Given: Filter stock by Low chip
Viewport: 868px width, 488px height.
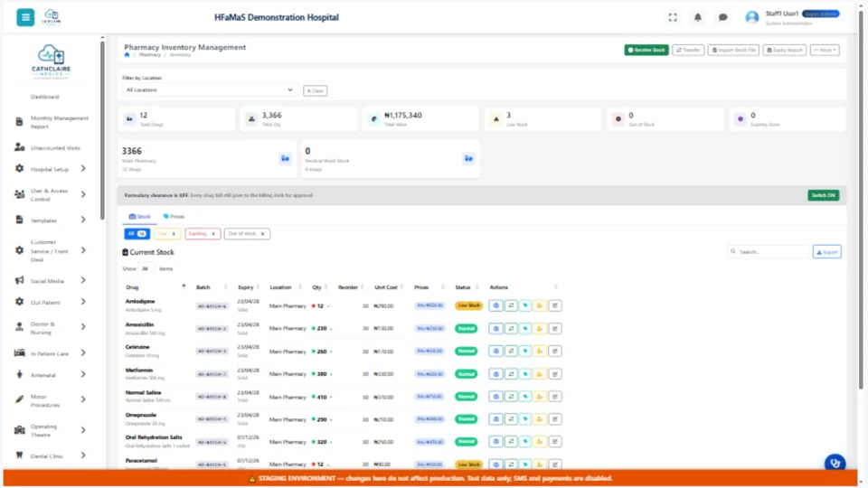Looking at the screenshot, I should tap(166, 234).
